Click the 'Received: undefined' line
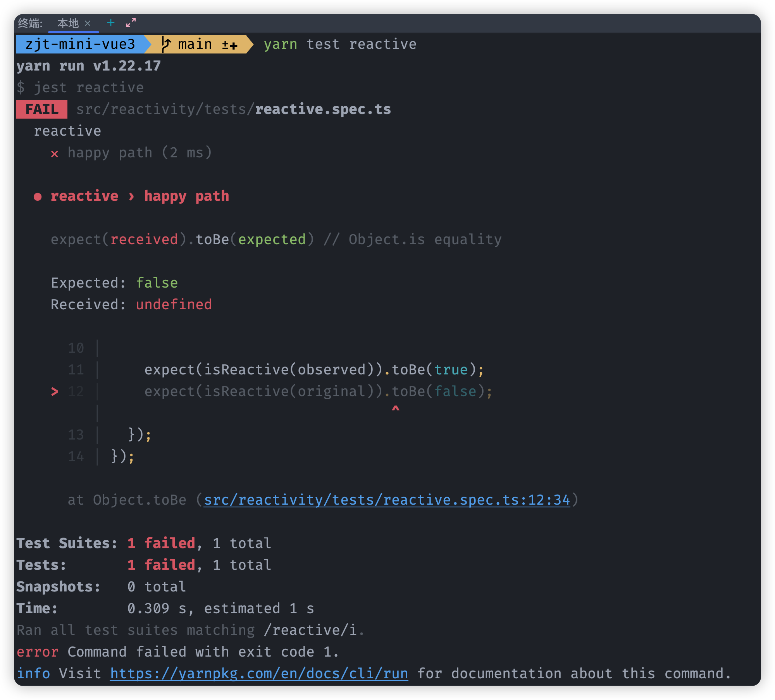This screenshot has width=775, height=700. tap(131, 305)
